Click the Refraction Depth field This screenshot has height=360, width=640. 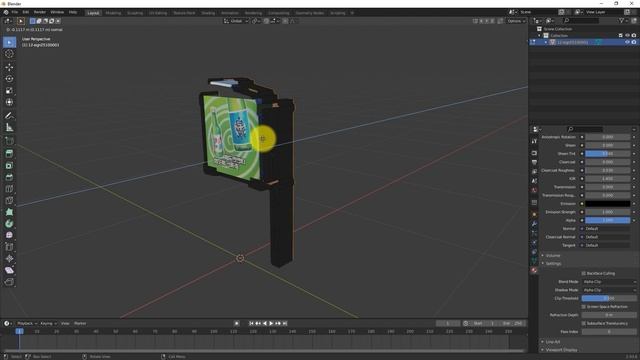(609, 315)
